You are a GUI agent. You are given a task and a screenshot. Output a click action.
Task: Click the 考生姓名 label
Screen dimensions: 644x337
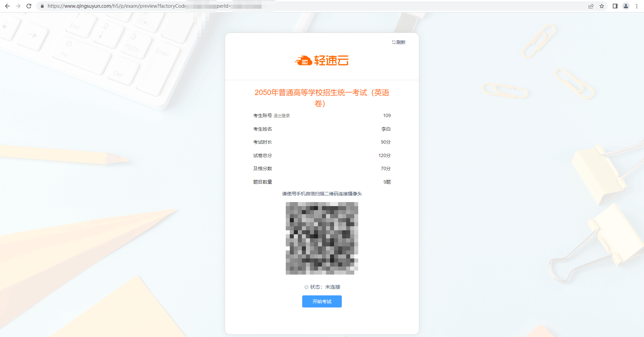263,129
